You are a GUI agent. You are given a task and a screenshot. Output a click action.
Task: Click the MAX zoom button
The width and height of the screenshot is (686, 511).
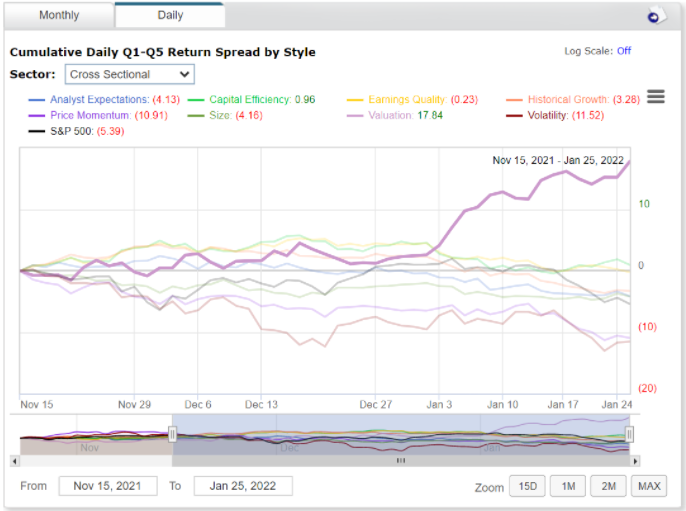[x=649, y=486]
